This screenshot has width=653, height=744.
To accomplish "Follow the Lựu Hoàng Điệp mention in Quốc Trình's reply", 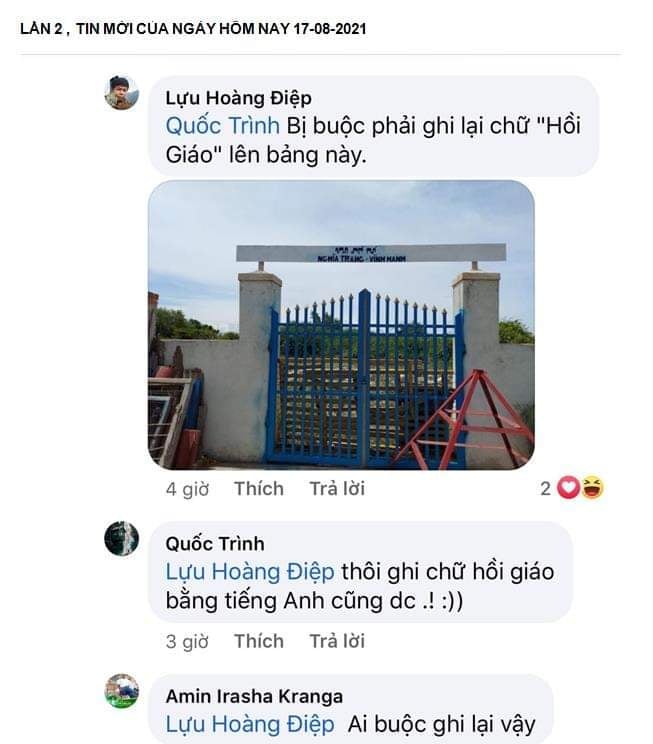I will pyautogui.click(x=250, y=572).
